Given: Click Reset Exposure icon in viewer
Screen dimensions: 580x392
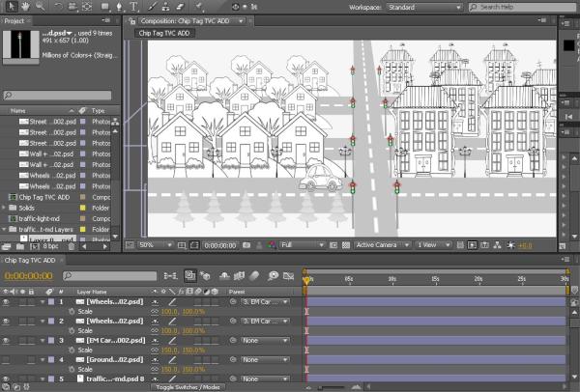Looking at the screenshot, I should click(510, 245).
